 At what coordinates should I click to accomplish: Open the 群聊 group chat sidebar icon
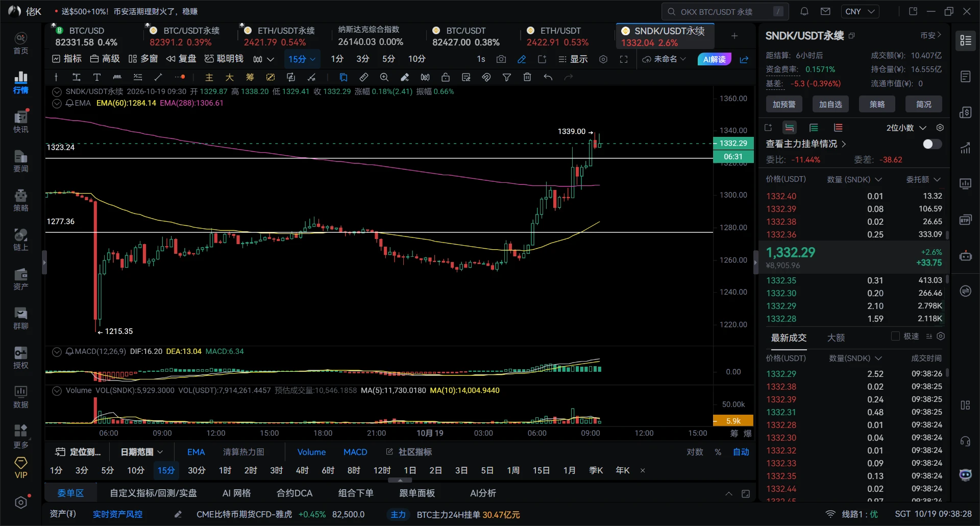(21, 318)
